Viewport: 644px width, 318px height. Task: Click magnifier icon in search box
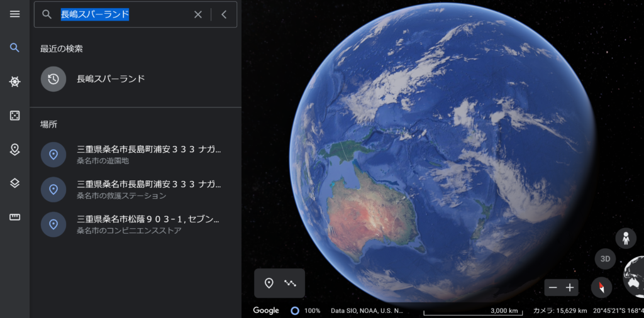[x=47, y=14]
